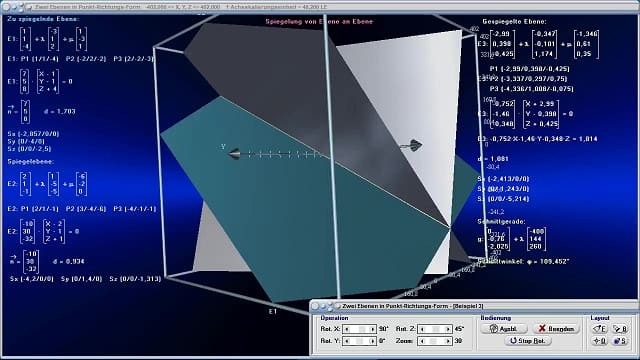Click the Layout button labeled O
640x360 pixels.
pyautogui.click(x=599, y=341)
